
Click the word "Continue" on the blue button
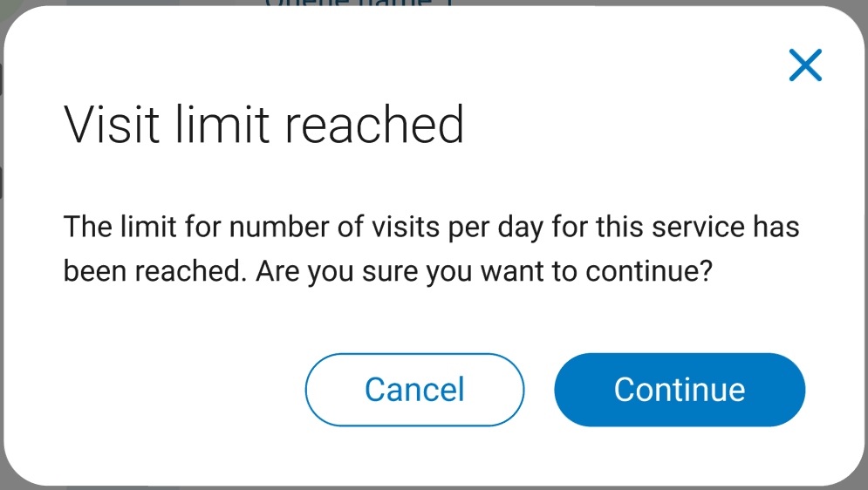point(679,390)
